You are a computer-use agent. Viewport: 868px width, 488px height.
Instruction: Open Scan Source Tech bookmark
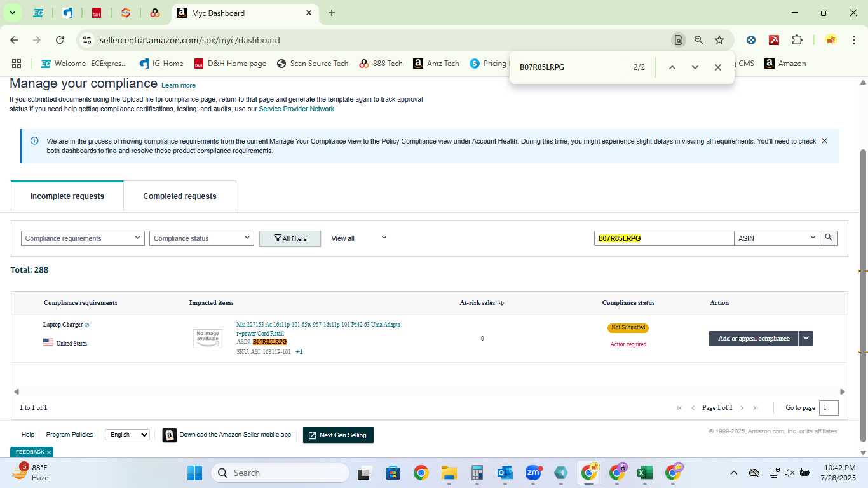point(313,64)
